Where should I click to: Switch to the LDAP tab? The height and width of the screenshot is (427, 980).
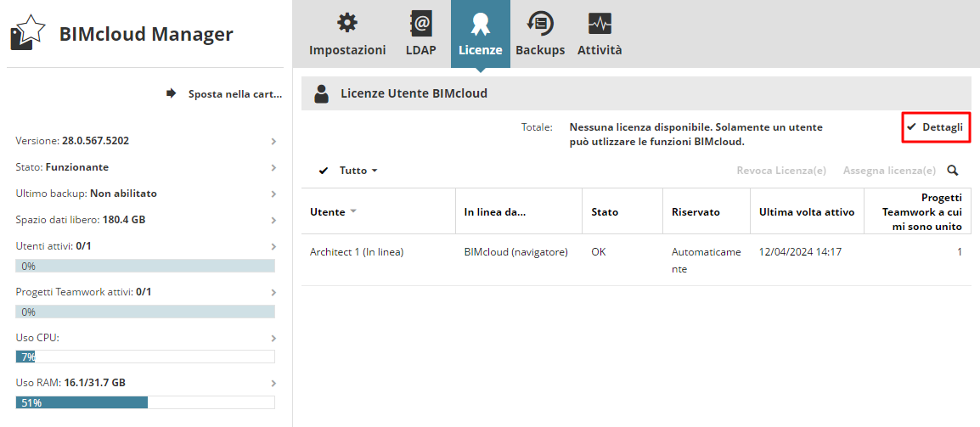[x=420, y=50]
